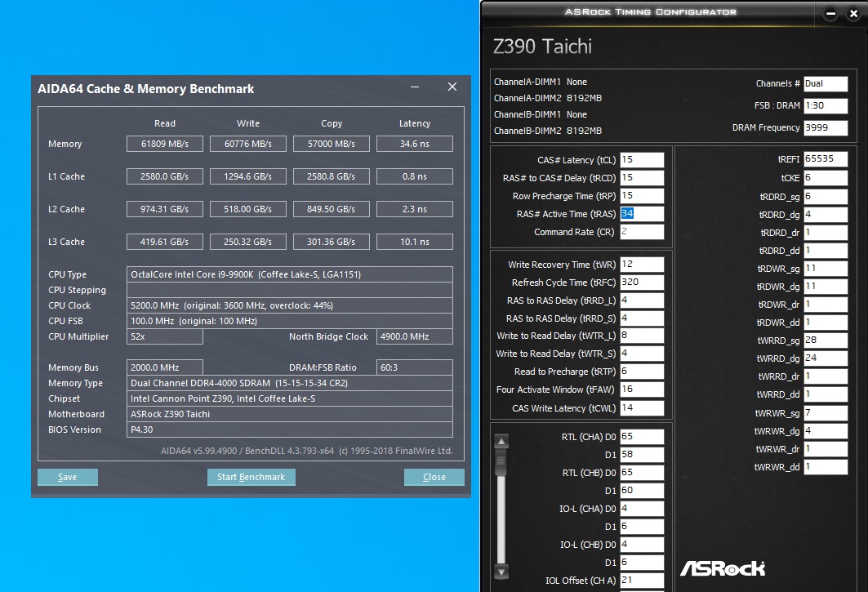This screenshot has width=868, height=592.
Task: Click the RAS# Active Time (tRAS) field
Action: pos(642,214)
